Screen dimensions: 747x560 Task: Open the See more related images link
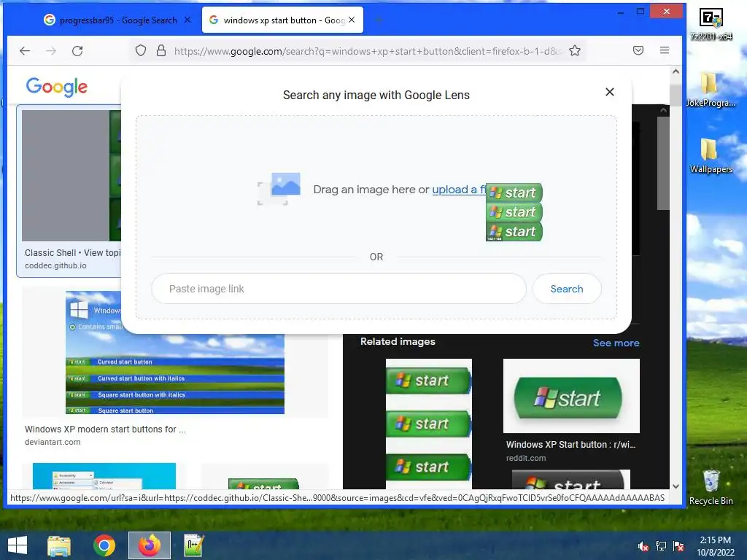[x=616, y=343]
